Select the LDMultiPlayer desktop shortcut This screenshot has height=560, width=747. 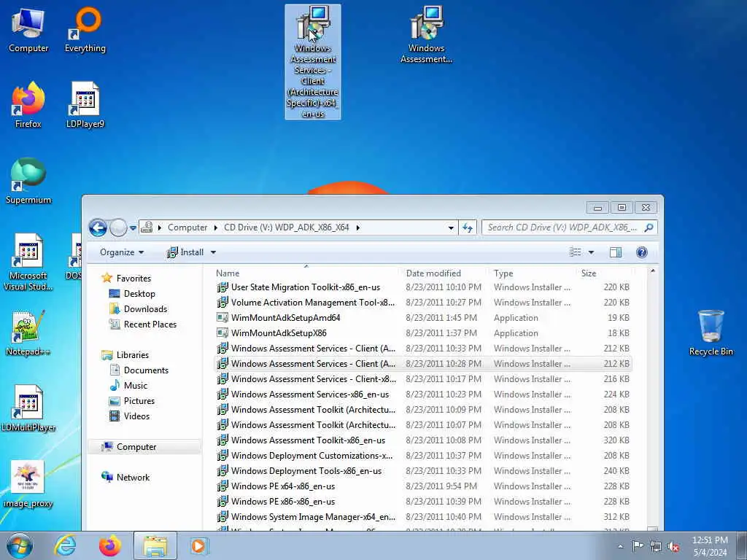(x=28, y=408)
